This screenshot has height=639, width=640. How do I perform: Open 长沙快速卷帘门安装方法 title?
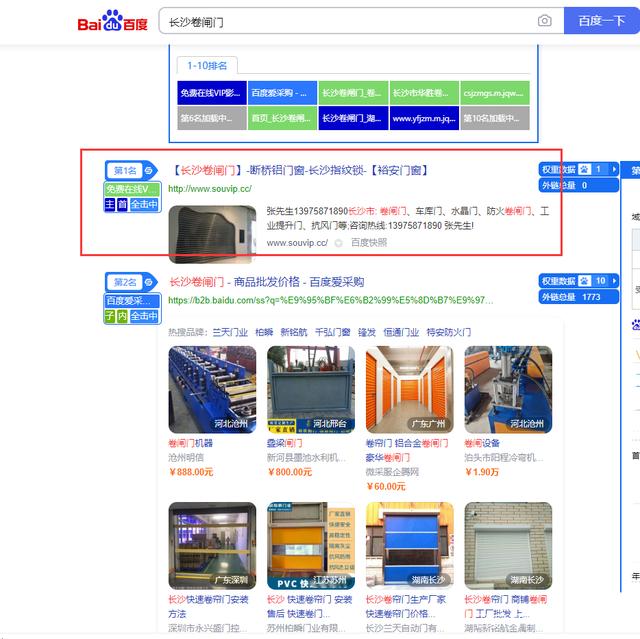coord(208,607)
